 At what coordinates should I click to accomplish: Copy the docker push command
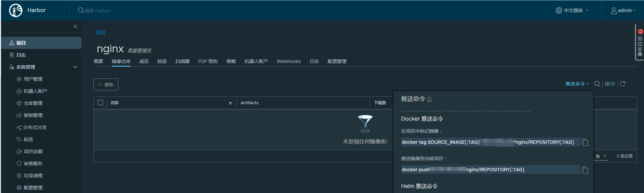585,170
